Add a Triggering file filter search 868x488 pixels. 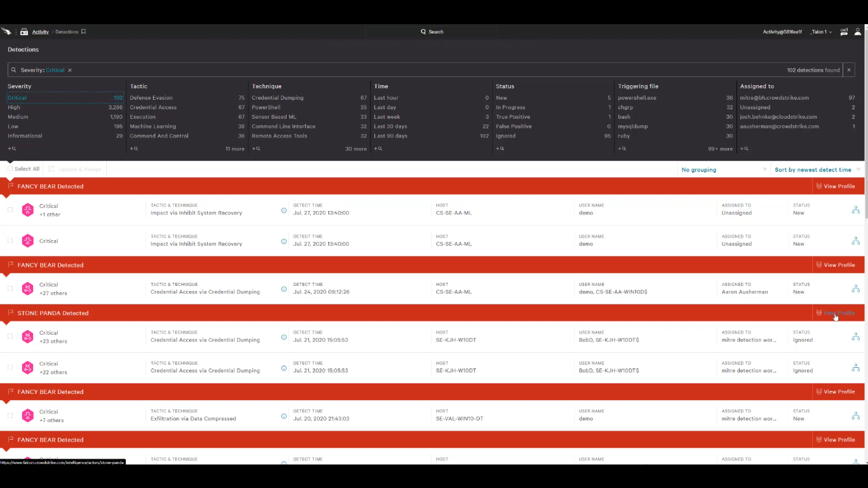621,149
